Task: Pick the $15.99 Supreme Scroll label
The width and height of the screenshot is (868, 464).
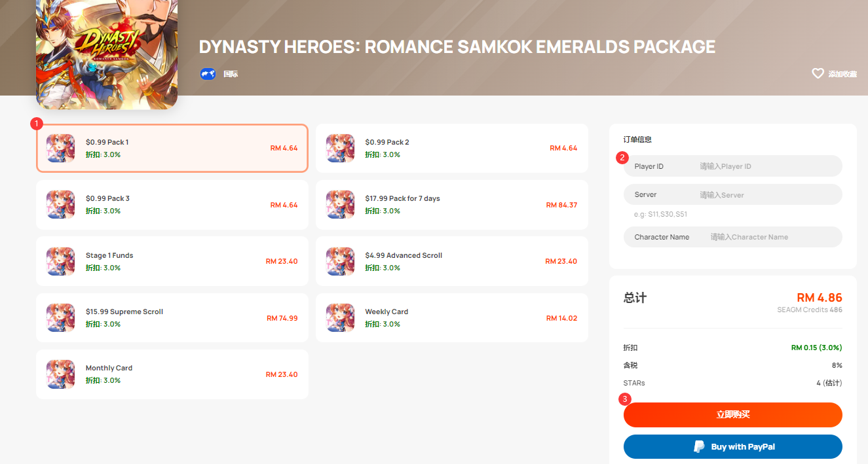Action: tap(124, 312)
